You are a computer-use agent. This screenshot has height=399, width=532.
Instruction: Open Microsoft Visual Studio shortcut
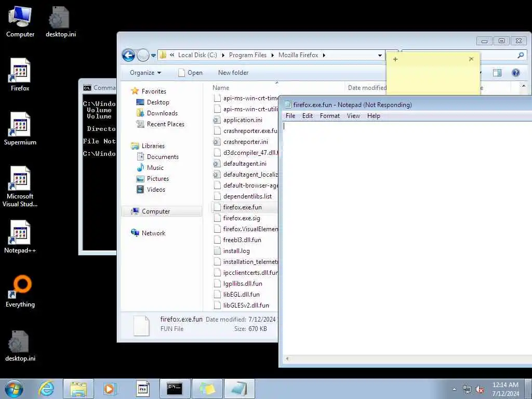click(20, 187)
